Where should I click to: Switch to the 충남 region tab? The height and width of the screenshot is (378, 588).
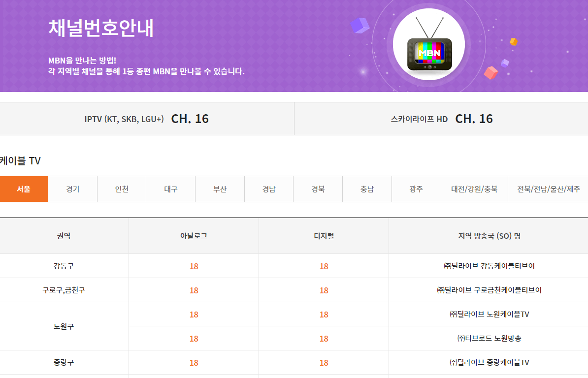pos(366,189)
